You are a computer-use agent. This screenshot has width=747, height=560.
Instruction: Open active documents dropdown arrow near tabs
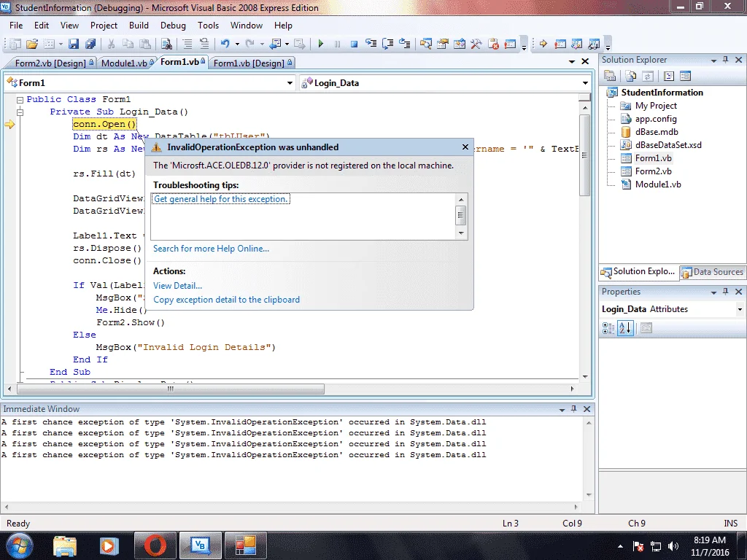point(572,61)
